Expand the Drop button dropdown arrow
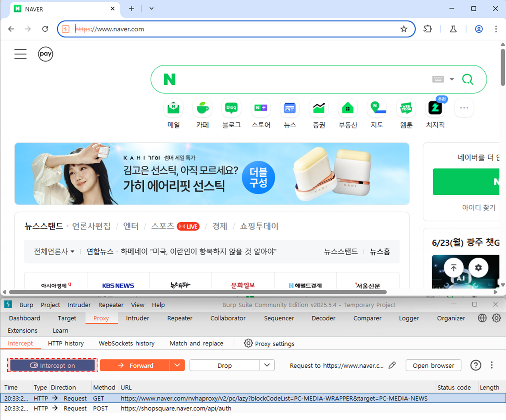This screenshot has width=506, height=420. point(267,365)
